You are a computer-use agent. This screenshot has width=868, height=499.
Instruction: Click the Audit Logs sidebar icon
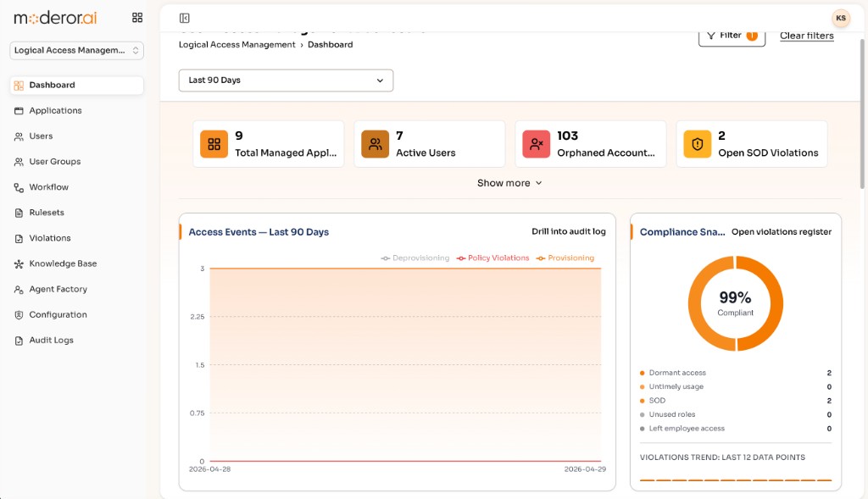point(19,341)
